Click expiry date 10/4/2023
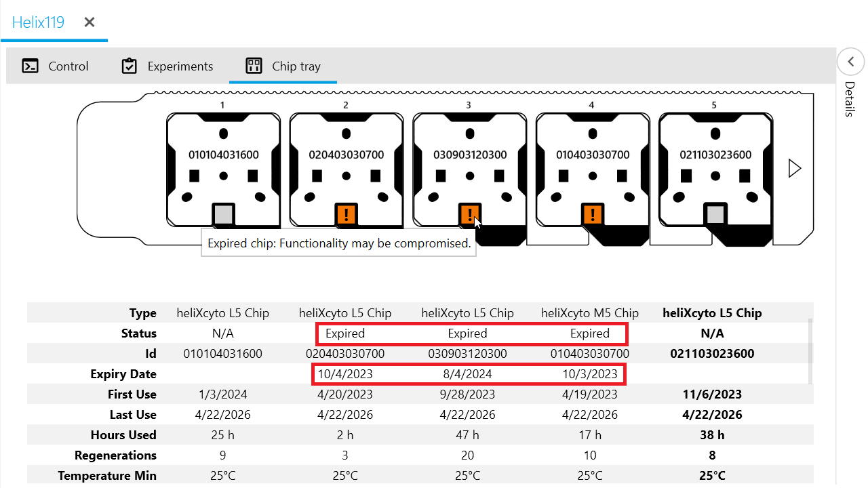Screen dimensions: 868x488 click(345, 374)
